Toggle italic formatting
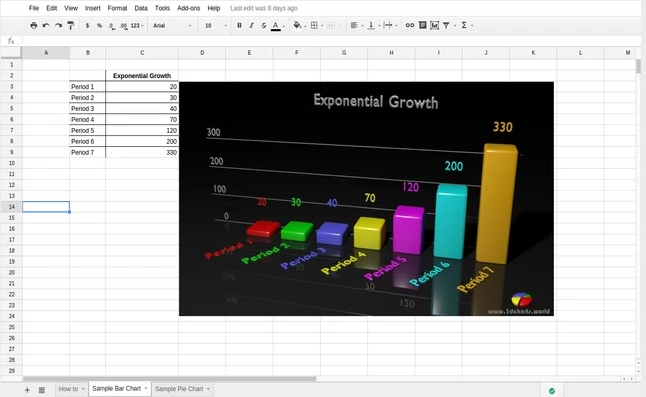The width and height of the screenshot is (646, 397). [251, 26]
